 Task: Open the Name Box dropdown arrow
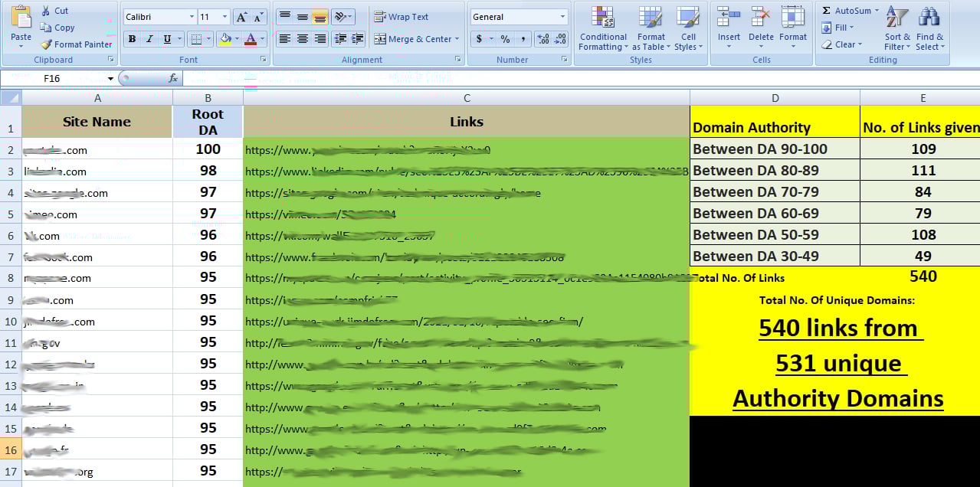(111, 79)
